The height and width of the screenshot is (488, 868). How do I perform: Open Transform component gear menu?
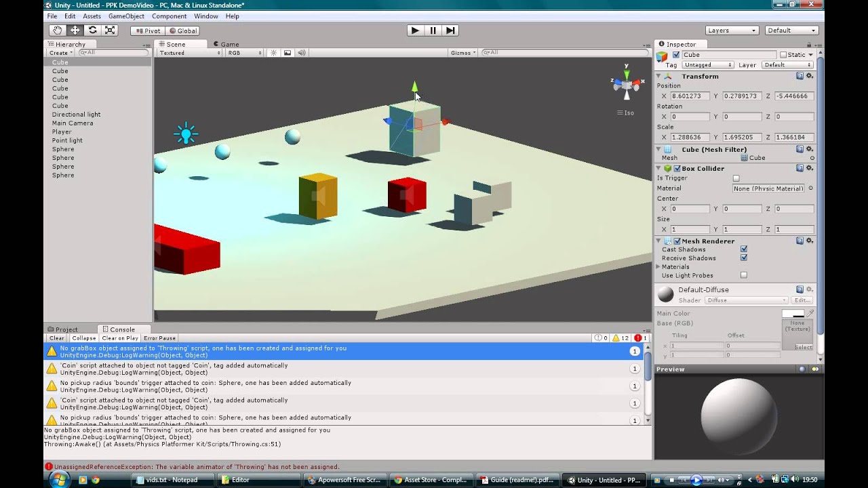(x=810, y=76)
